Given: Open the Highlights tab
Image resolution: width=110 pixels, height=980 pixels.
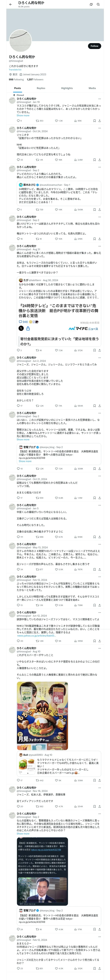Looking at the screenshot, I should click(67, 88).
